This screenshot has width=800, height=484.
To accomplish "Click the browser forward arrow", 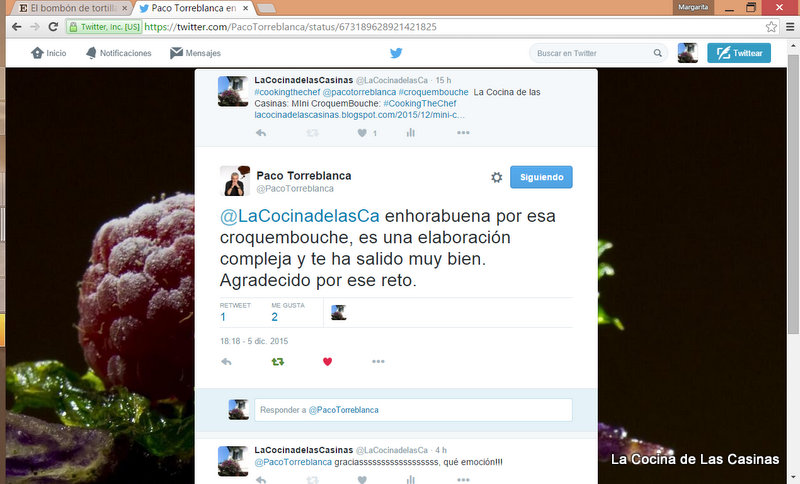I will (x=35, y=27).
